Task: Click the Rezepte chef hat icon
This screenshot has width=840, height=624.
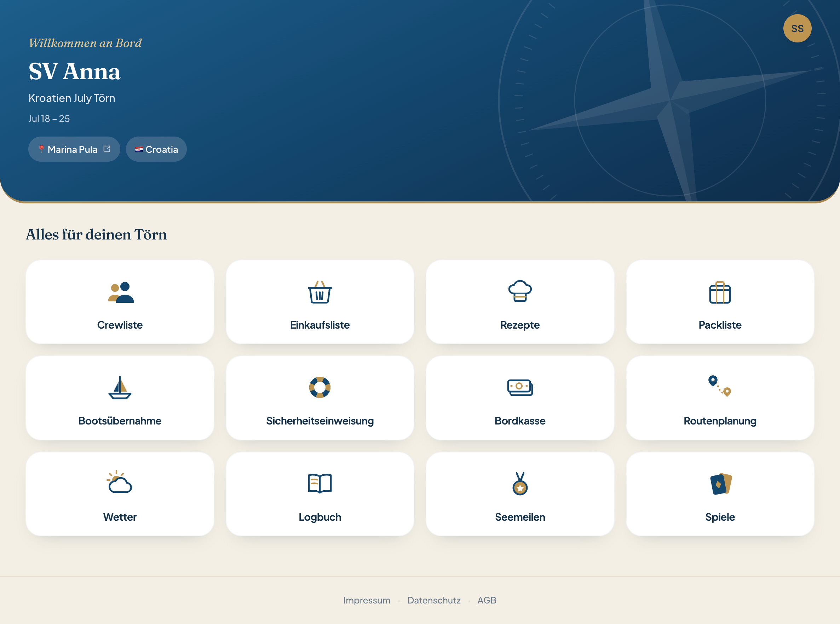Action: 520,291
